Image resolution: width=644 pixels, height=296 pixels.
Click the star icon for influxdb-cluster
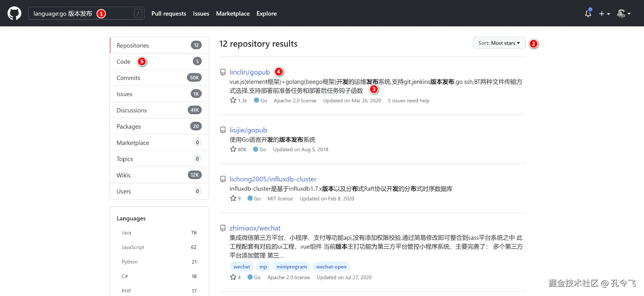tap(233, 198)
